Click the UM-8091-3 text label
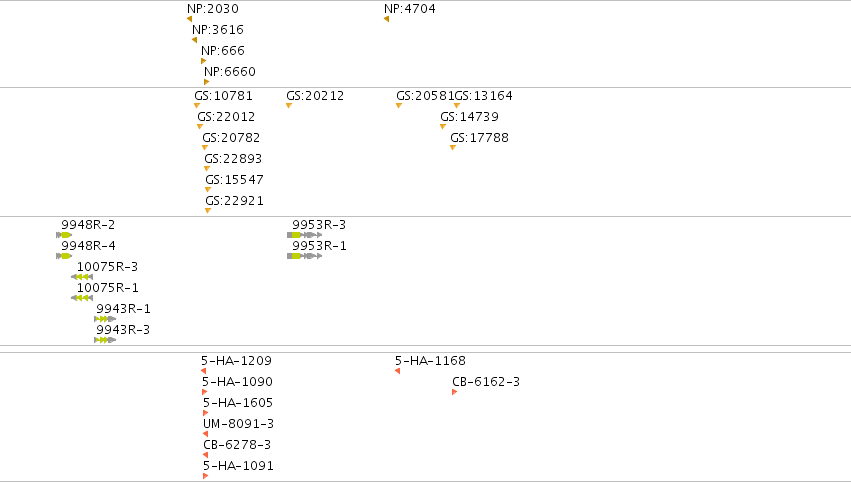 (239, 424)
